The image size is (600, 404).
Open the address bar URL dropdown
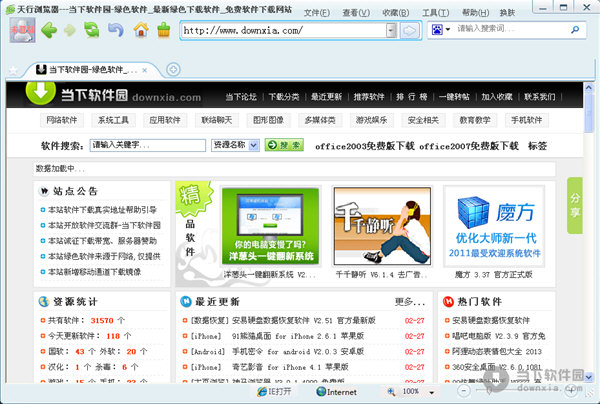click(391, 31)
